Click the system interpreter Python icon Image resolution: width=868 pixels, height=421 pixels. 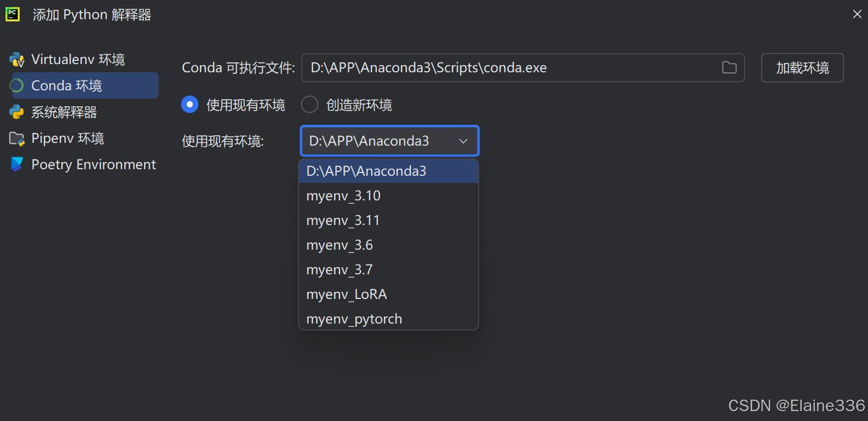pyautogui.click(x=17, y=112)
